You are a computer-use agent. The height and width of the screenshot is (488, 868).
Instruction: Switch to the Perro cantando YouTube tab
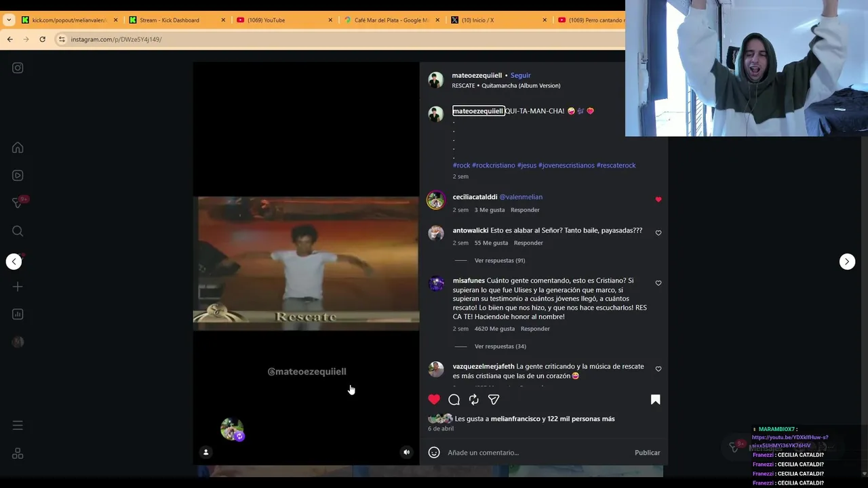[590, 20]
